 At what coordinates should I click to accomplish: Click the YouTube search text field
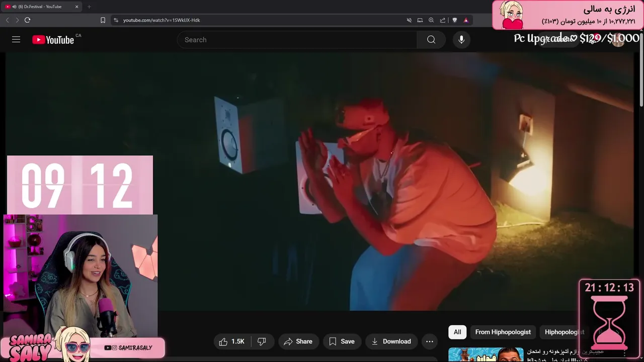(x=297, y=40)
